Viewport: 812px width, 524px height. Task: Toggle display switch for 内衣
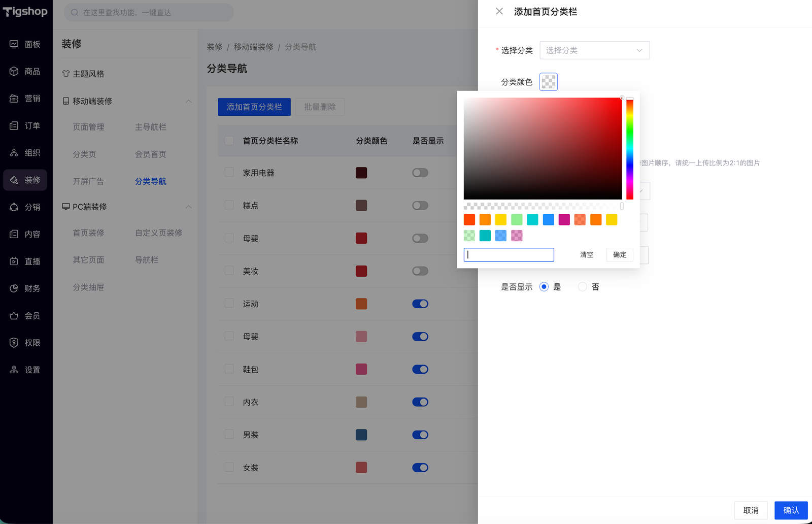(420, 402)
